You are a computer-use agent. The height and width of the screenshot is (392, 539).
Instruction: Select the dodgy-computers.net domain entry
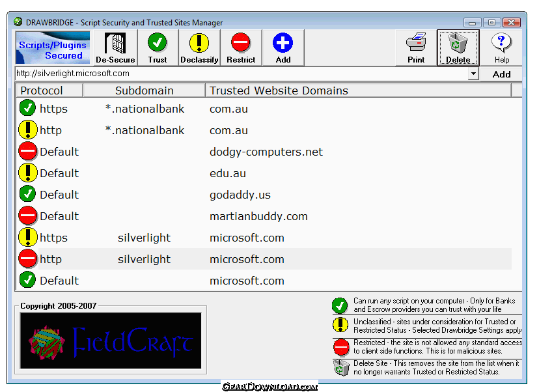(266, 152)
